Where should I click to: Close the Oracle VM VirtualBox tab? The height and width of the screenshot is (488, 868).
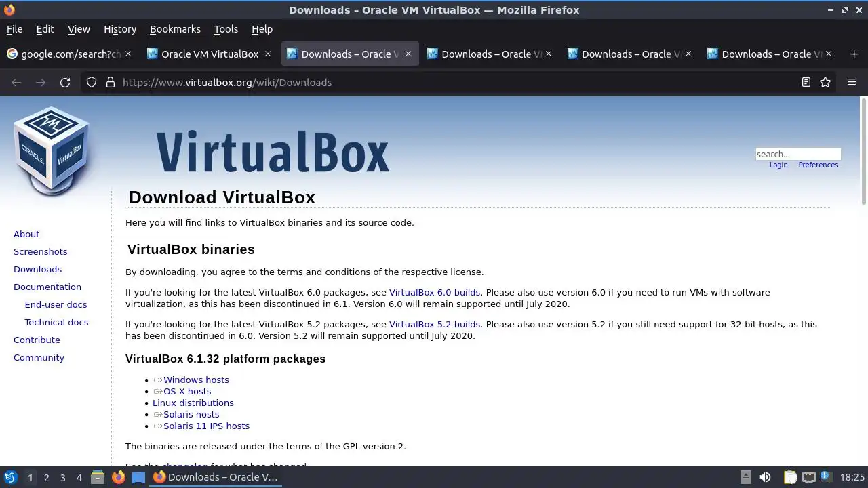click(x=268, y=54)
